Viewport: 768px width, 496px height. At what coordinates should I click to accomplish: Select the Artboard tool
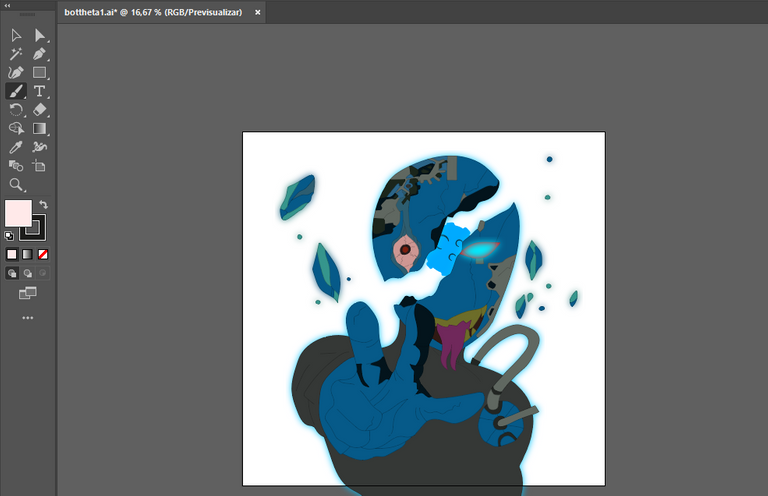[x=39, y=165]
